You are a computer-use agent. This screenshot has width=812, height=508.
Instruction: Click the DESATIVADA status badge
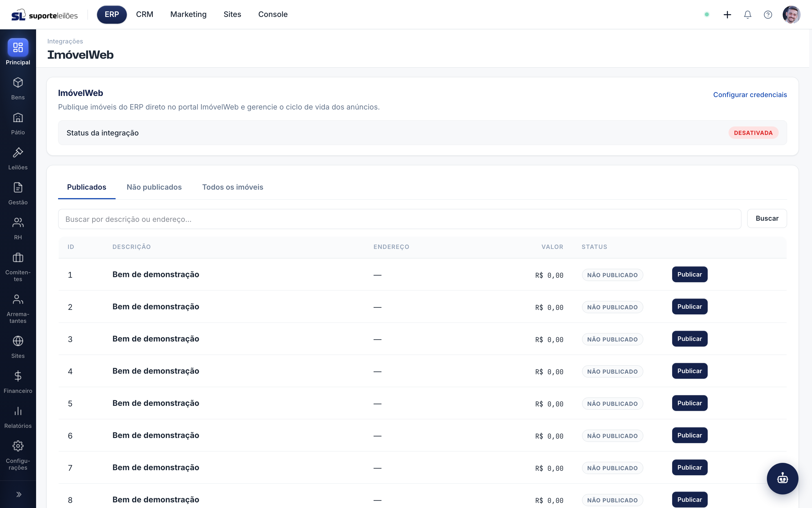click(x=753, y=133)
